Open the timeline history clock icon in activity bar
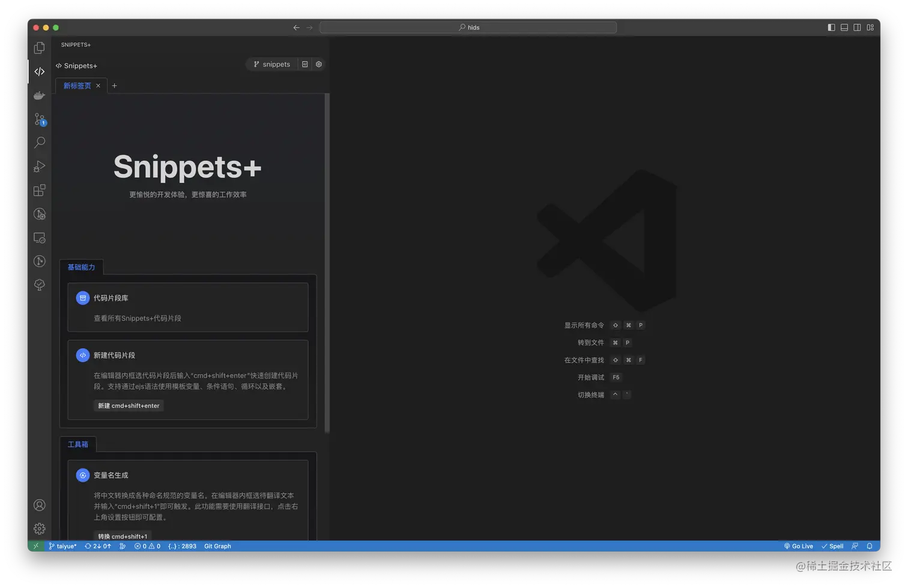 click(40, 214)
